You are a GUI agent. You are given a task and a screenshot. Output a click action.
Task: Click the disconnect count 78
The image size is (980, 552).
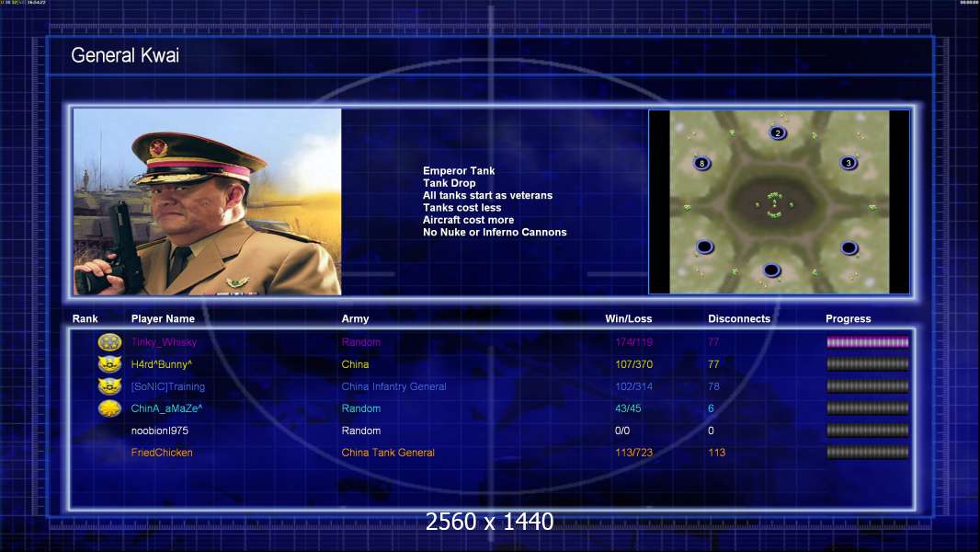[x=713, y=386]
